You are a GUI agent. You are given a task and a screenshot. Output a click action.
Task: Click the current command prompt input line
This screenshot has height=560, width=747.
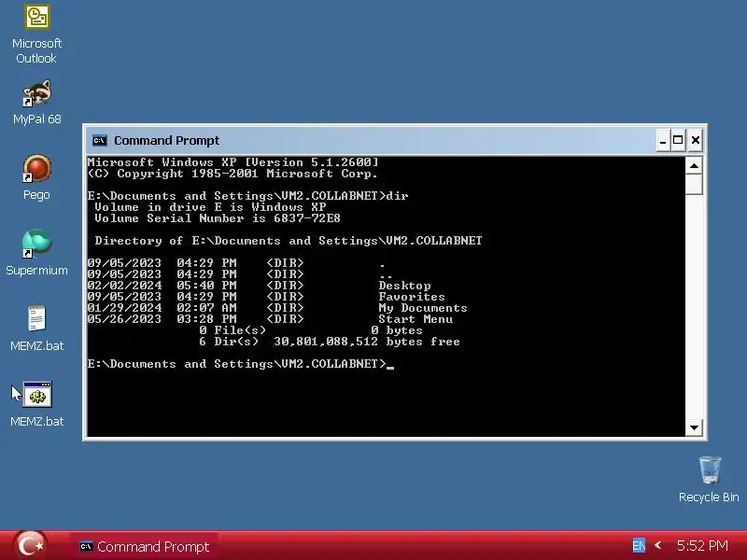[x=241, y=364]
